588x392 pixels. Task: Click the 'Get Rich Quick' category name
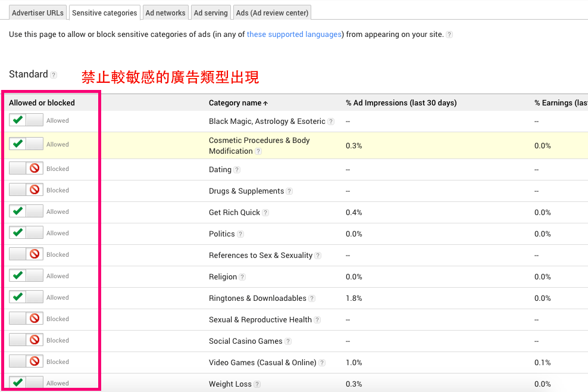234,213
